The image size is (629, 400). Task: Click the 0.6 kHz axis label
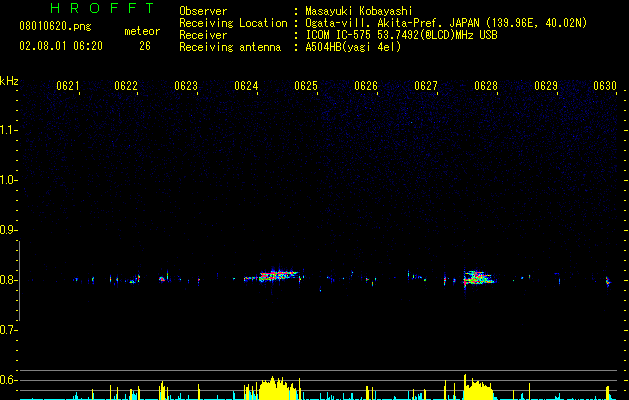(x=8, y=380)
